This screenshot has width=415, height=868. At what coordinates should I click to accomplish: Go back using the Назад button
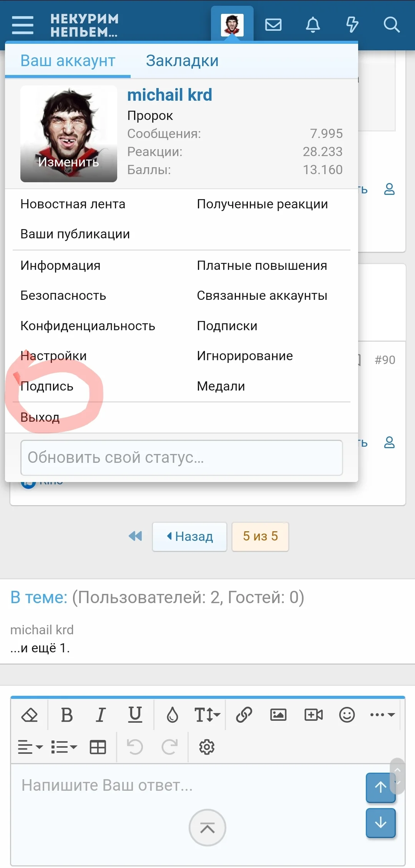coord(189,537)
